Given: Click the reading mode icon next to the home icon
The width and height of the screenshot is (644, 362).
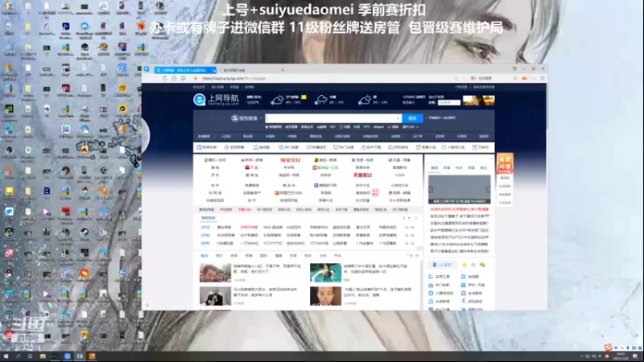Looking at the screenshot, I should tap(183, 78).
